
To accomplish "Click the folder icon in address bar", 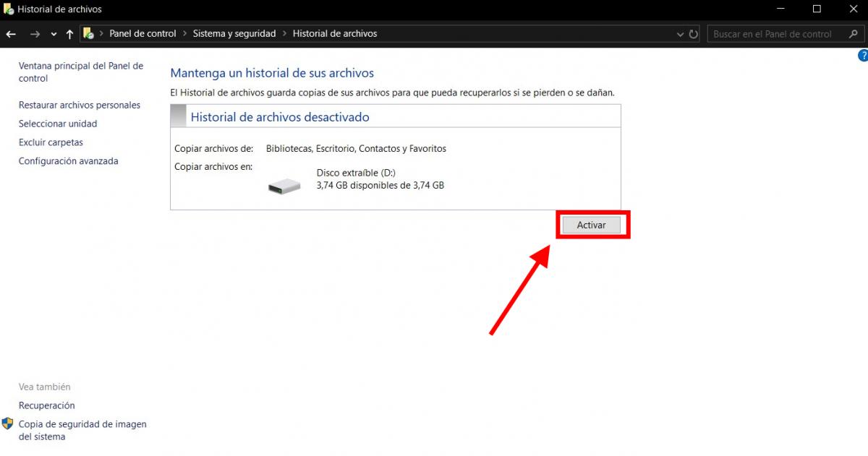I will pyautogui.click(x=89, y=33).
